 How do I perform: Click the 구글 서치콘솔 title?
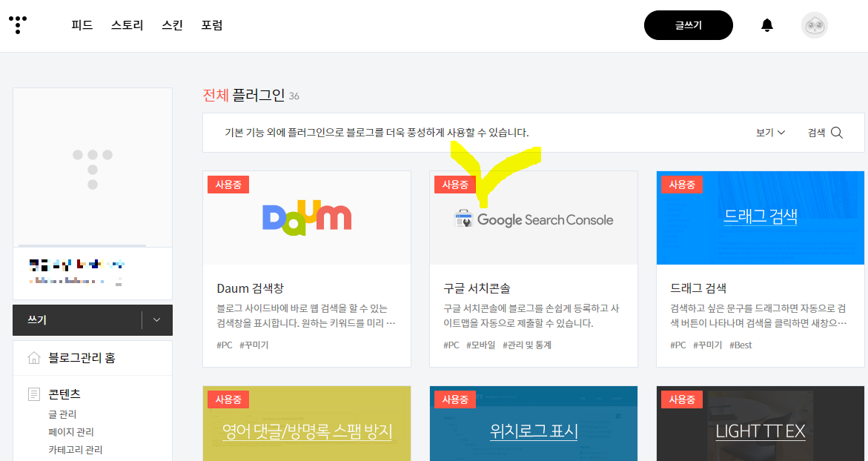[477, 288]
